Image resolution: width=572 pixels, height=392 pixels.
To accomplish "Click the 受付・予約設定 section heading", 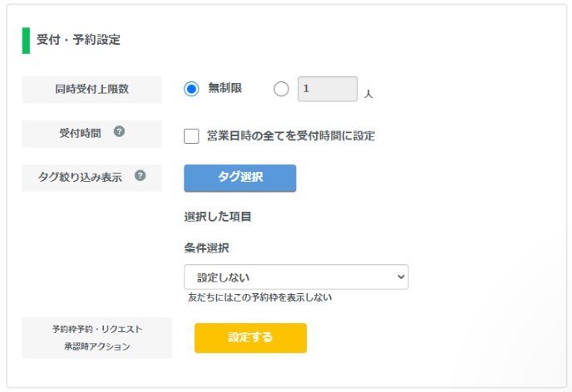I will (78, 40).
